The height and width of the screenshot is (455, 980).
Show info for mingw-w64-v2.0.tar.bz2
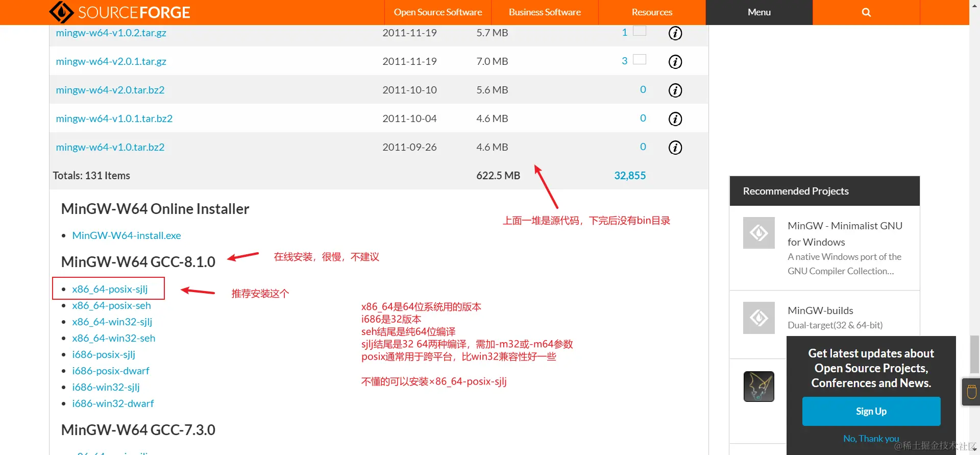click(675, 90)
